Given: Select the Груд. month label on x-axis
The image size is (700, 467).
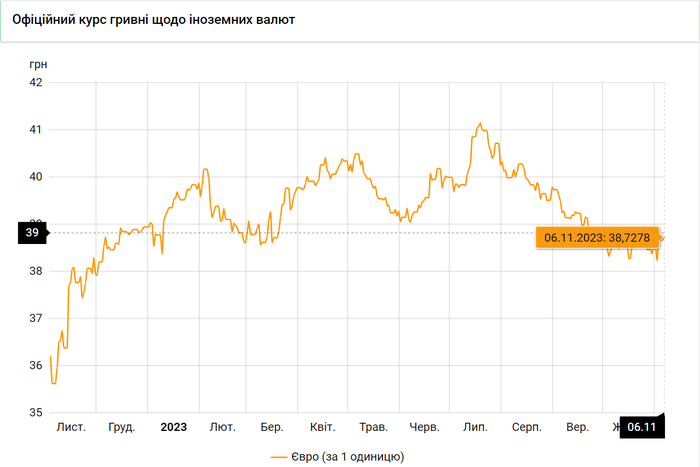Looking at the screenshot, I should [x=122, y=427].
